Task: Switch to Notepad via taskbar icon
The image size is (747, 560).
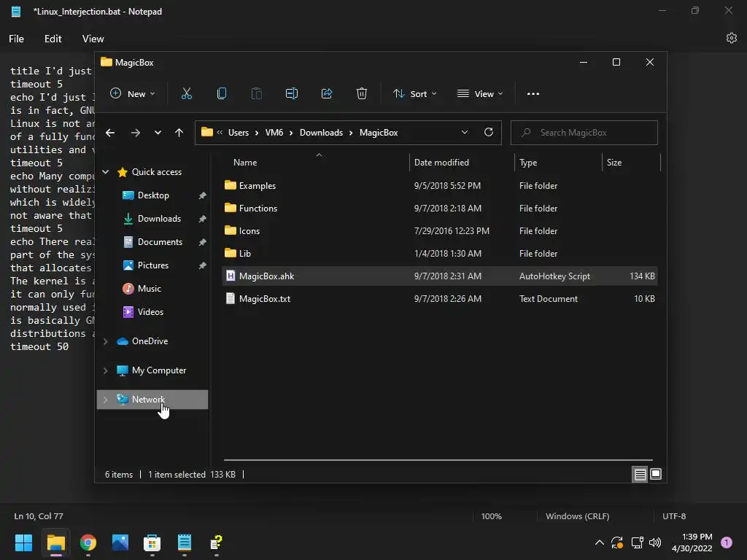Action: (185, 542)
